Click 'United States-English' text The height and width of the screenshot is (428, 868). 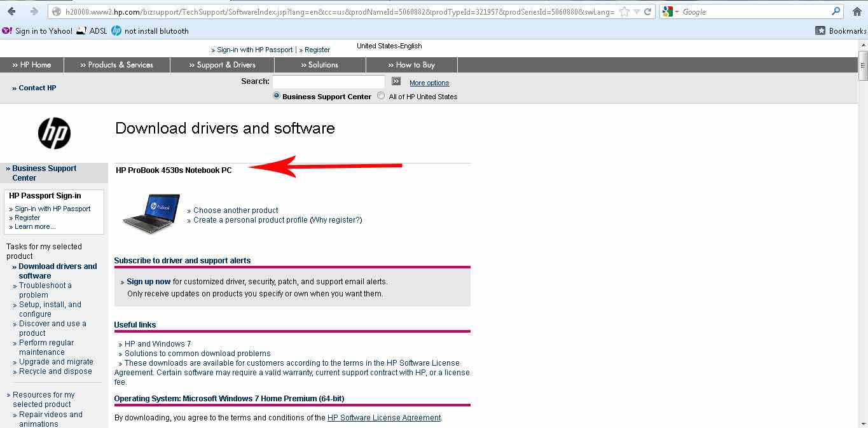pos(389,46)
